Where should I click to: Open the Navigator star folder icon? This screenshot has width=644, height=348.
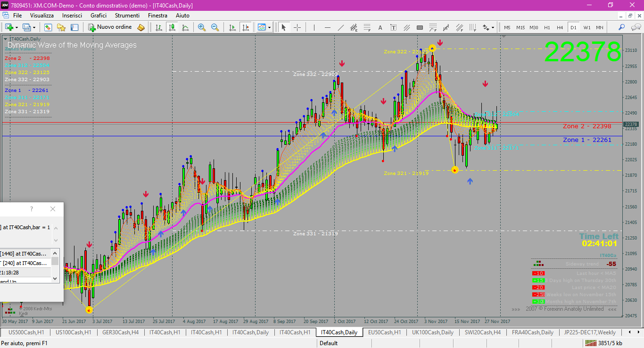pyautogui.click(x=61, y=27)
